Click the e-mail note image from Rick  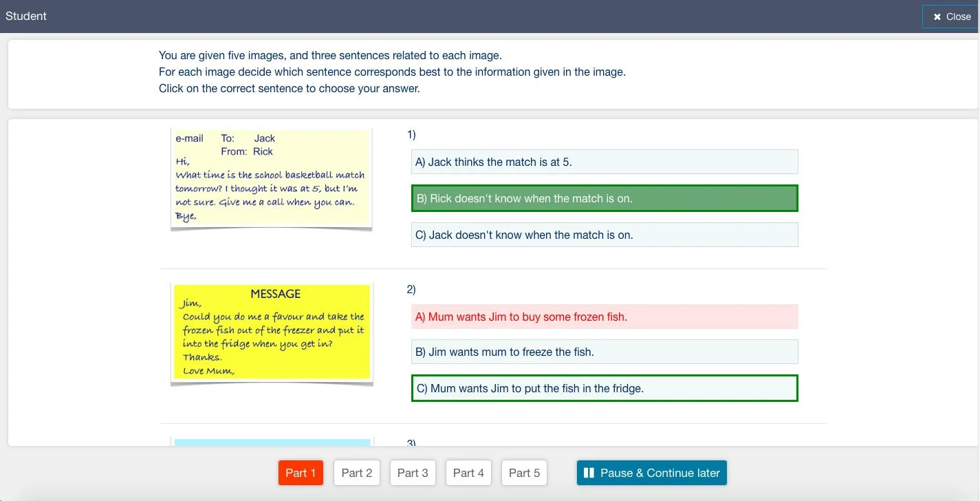[x=271, y=178]
